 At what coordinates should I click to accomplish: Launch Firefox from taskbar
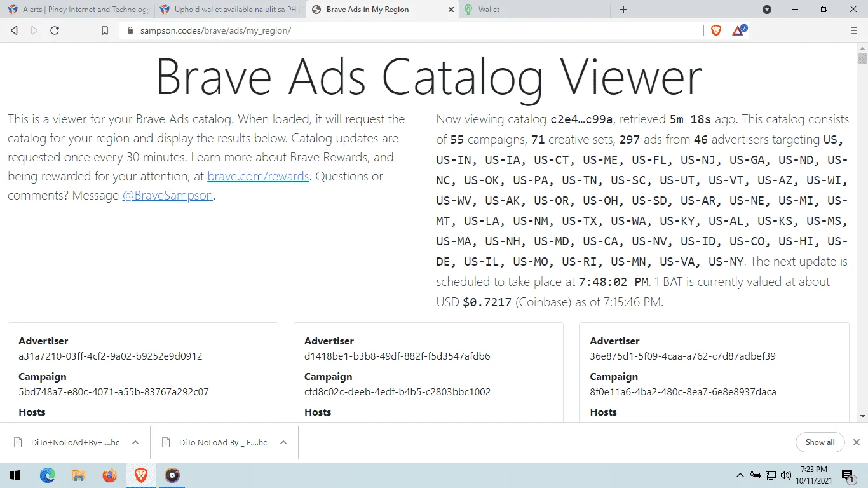point(110,475)
